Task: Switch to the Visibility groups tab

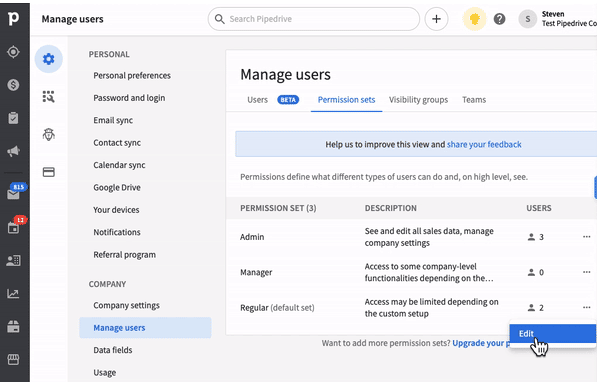Action: [418, 100]
